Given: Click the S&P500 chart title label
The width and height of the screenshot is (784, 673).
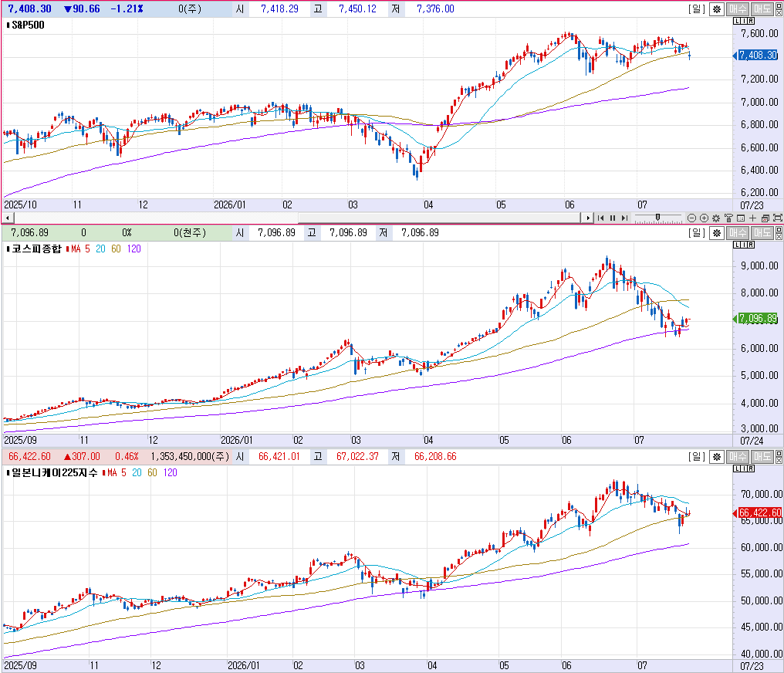Looking at the screenshot, I should [x=28, y=25].
